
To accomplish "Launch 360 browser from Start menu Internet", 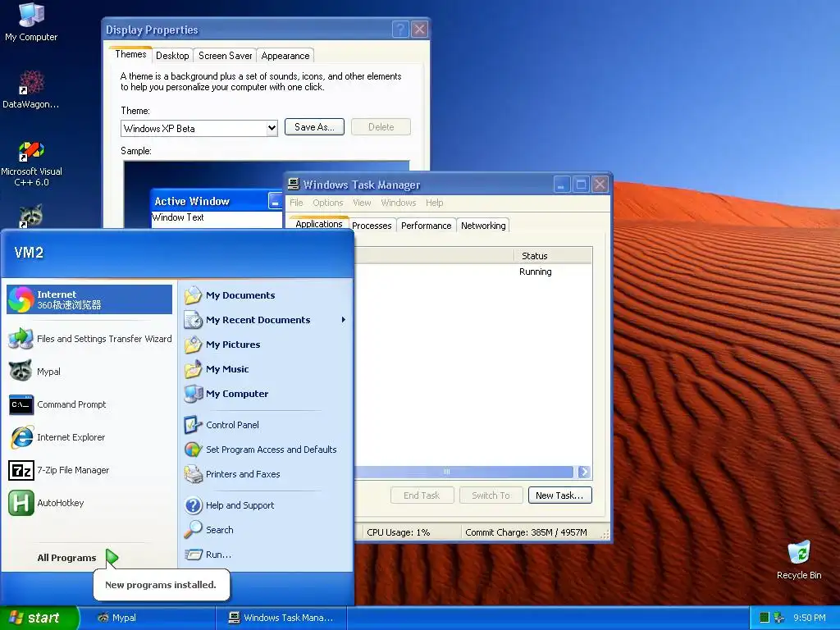I will [89, 299].
